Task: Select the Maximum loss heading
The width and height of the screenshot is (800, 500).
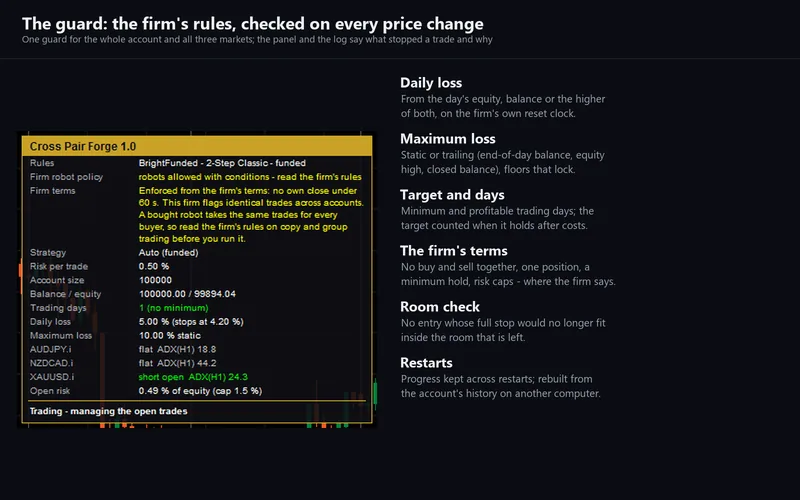Action: coord(447,139)
